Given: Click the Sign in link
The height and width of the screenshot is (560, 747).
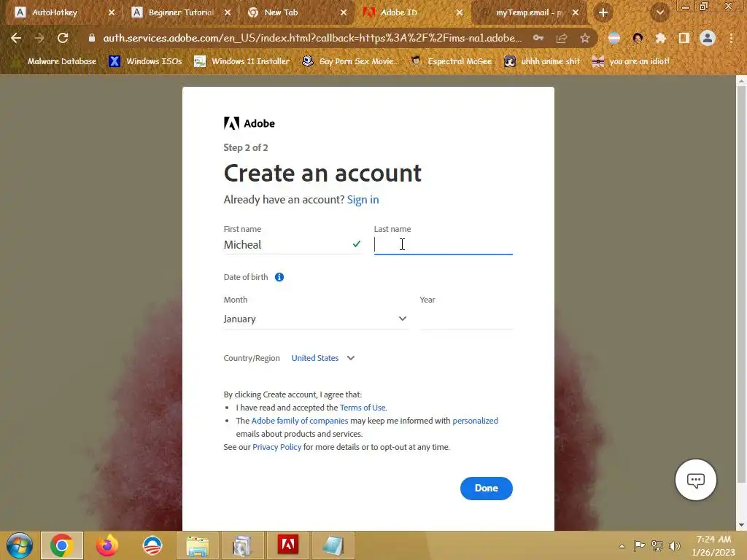Looking at the screenshot, I should pos(363,200).
